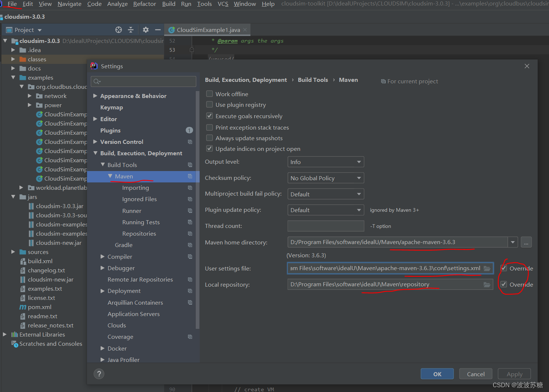Click OK to confirm settings
This screenshot has width=549, height=392.
pos(437,374)
